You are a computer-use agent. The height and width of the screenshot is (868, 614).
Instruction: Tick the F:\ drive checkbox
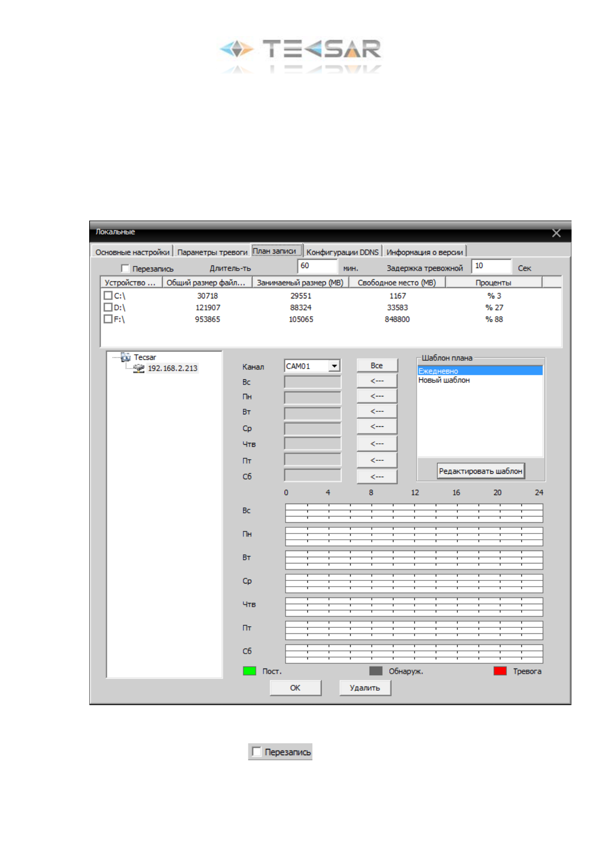point(108,319)
